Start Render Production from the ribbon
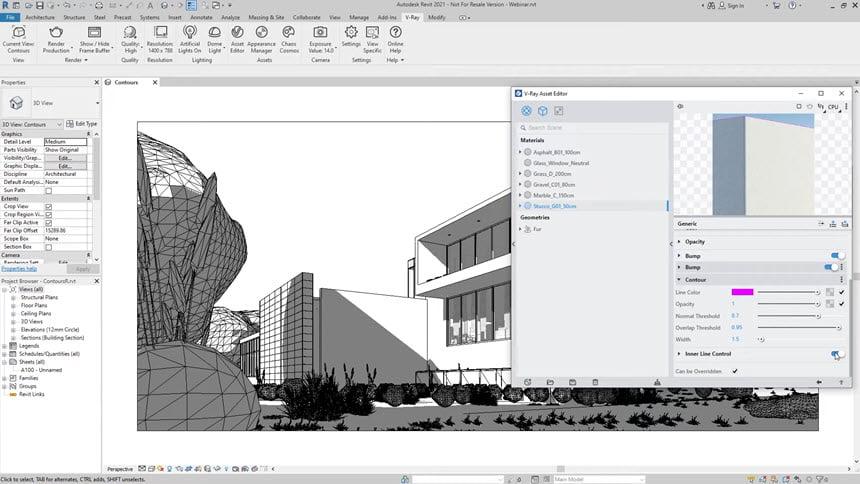The image size is (860, 484). 56,39
